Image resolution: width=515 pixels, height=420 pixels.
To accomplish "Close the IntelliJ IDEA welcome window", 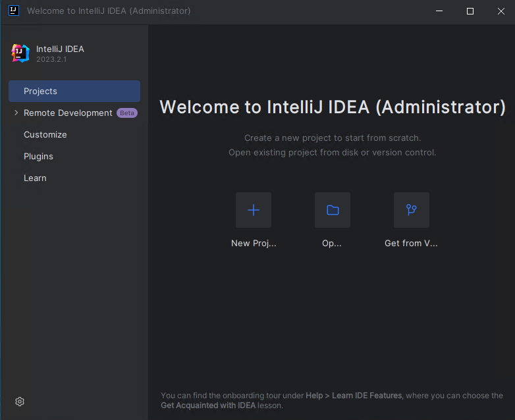I will (500, 11).
